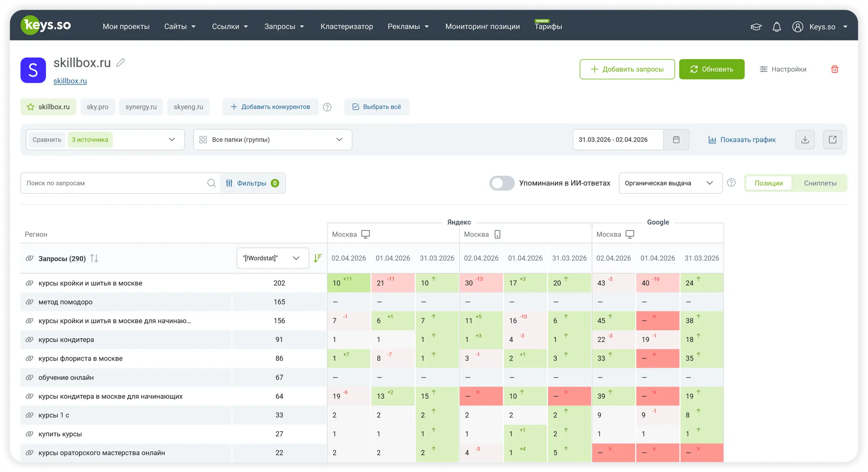Toggle Упоминания в ИИ-ответах switch

[x=502, y=183]
